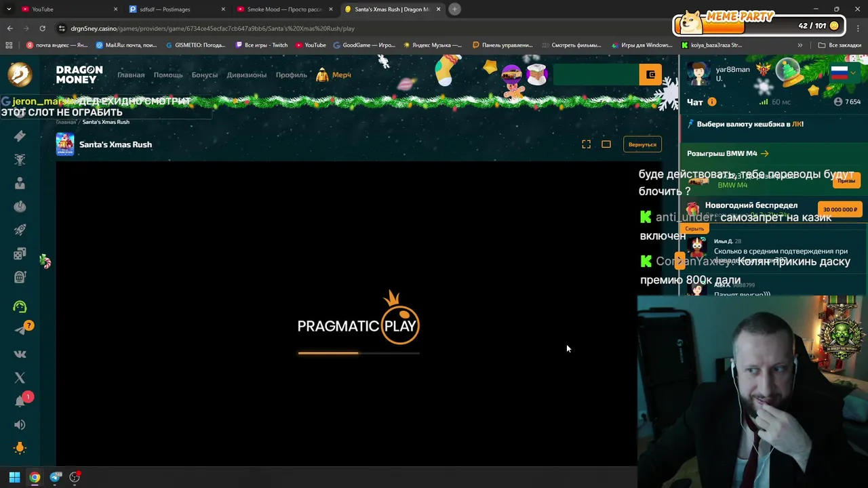Toggle the orange lamp theme icon

click(x=20, y=448)
